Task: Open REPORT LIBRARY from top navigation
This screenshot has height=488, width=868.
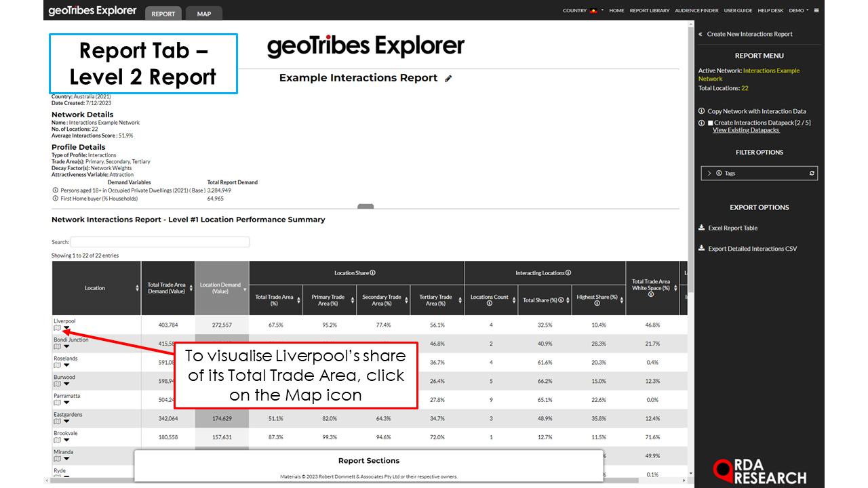Action: point(650,11)
